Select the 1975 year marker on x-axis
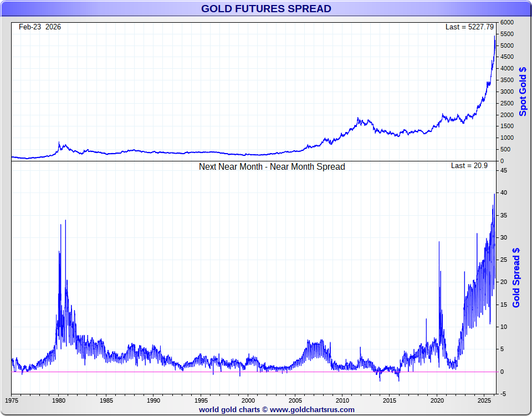The width and height of the screenshot is (532, 416). tap(12, 400)
